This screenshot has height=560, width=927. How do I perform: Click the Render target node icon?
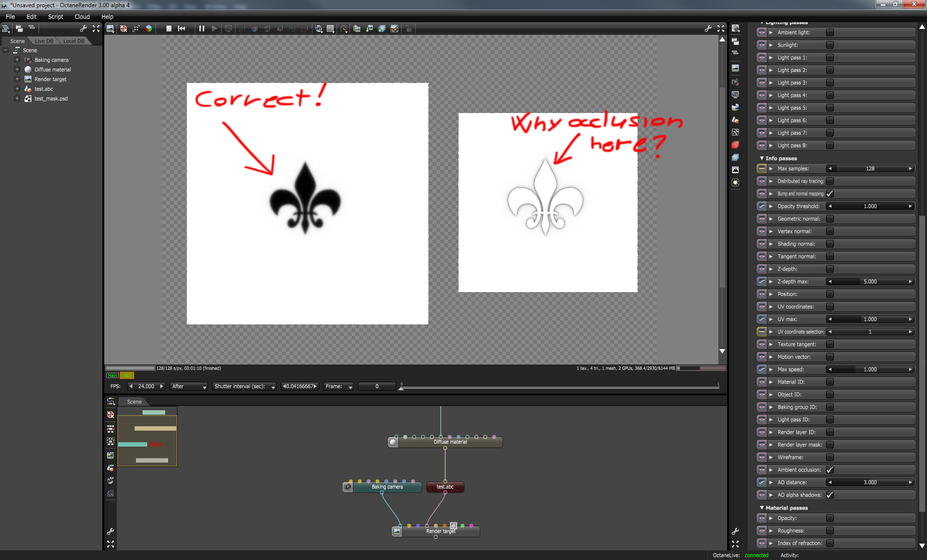(397, 532)
